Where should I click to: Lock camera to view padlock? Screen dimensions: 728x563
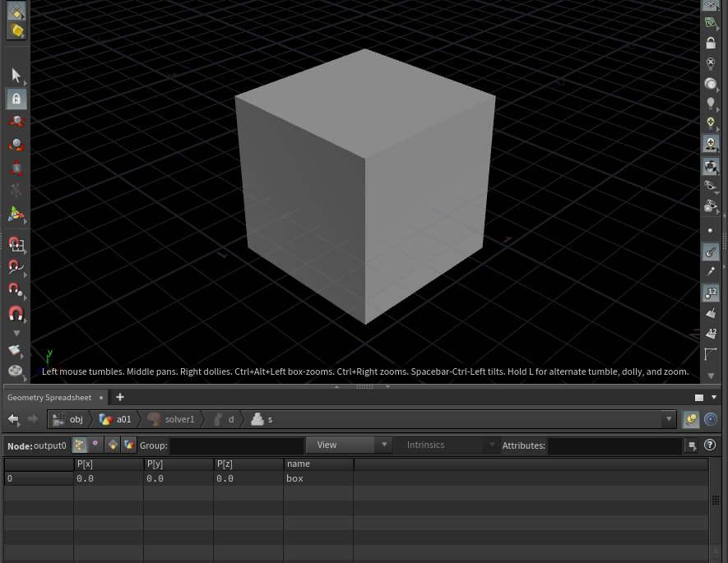tap(711, 43)
